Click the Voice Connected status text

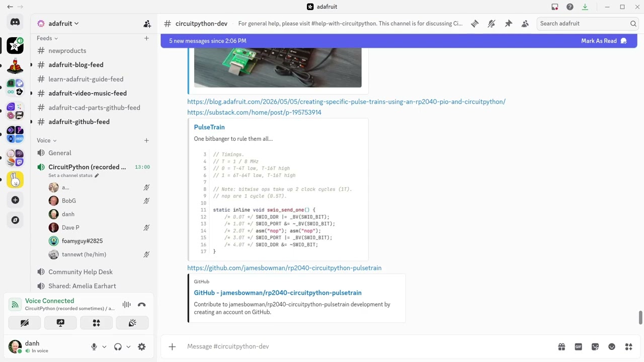(x=49, y=301)
